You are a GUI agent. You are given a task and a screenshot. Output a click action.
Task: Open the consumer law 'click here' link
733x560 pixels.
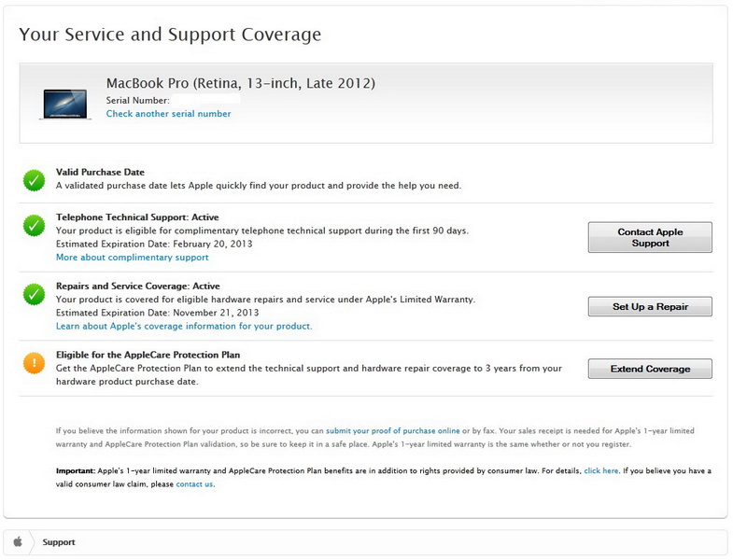pyautogui.click(x=600, y=471)
